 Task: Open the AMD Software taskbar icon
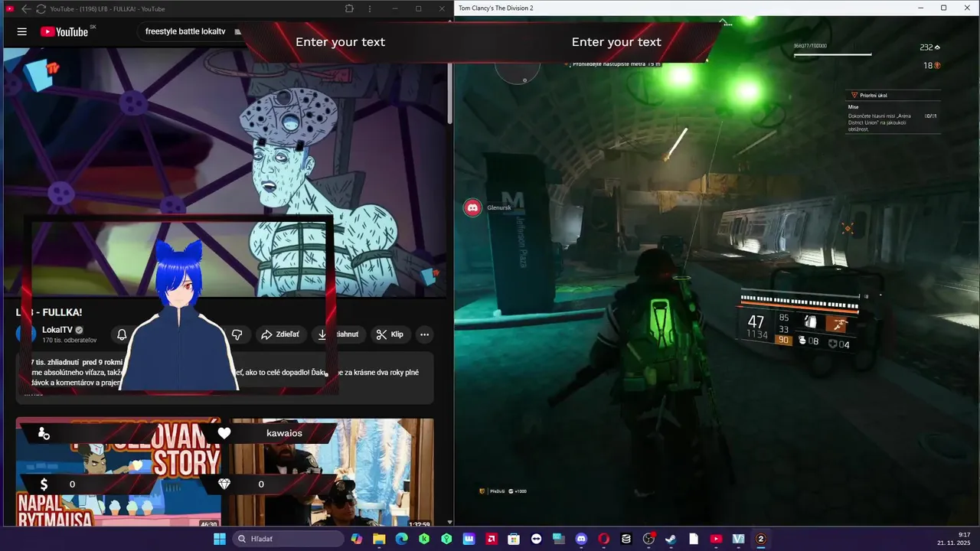[492, 539]
